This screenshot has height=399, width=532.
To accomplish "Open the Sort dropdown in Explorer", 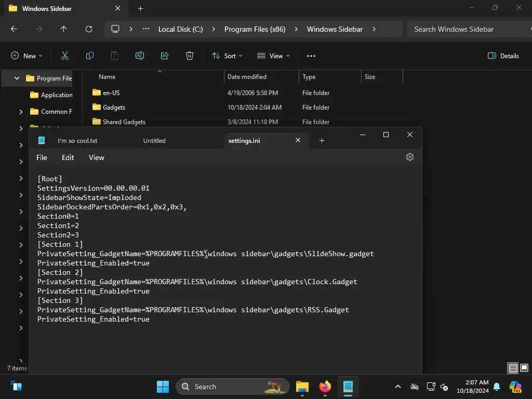I will tap(227, 56).
